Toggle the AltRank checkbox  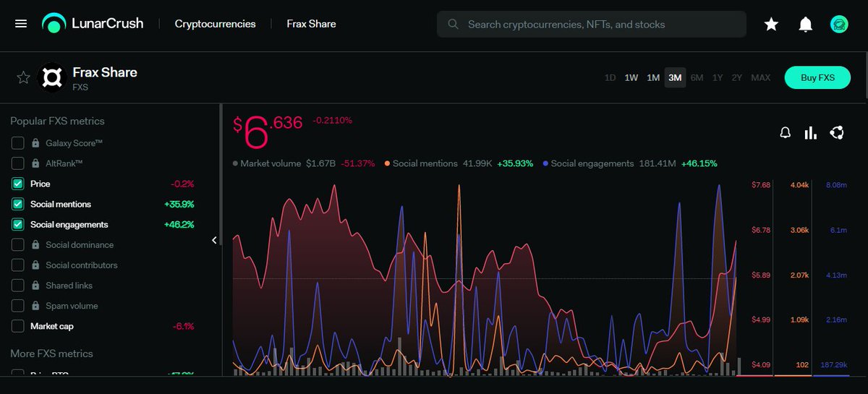18,163
